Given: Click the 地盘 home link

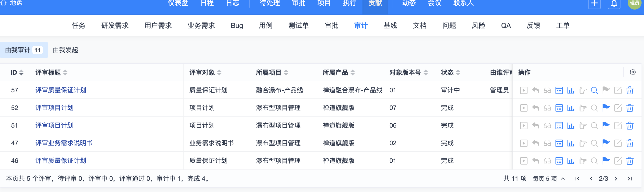Looking at the screenshot, I should pyautogui.click(x=12, y=3).
